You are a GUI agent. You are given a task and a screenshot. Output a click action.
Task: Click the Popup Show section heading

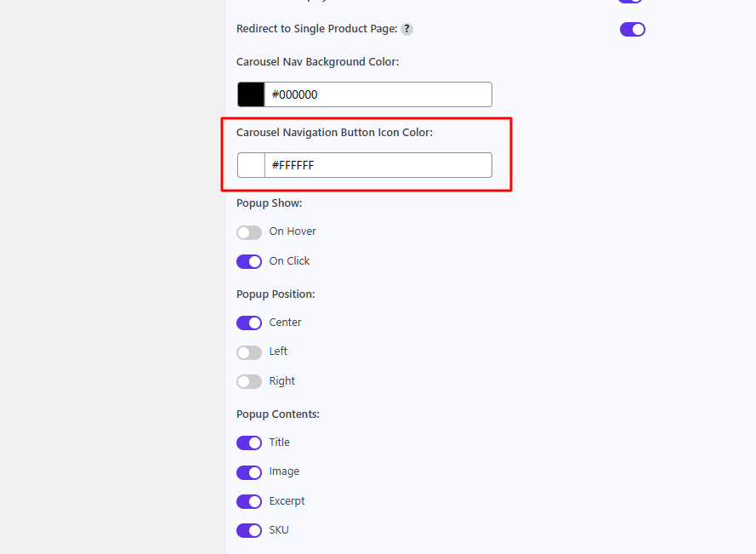click(269, 203)
